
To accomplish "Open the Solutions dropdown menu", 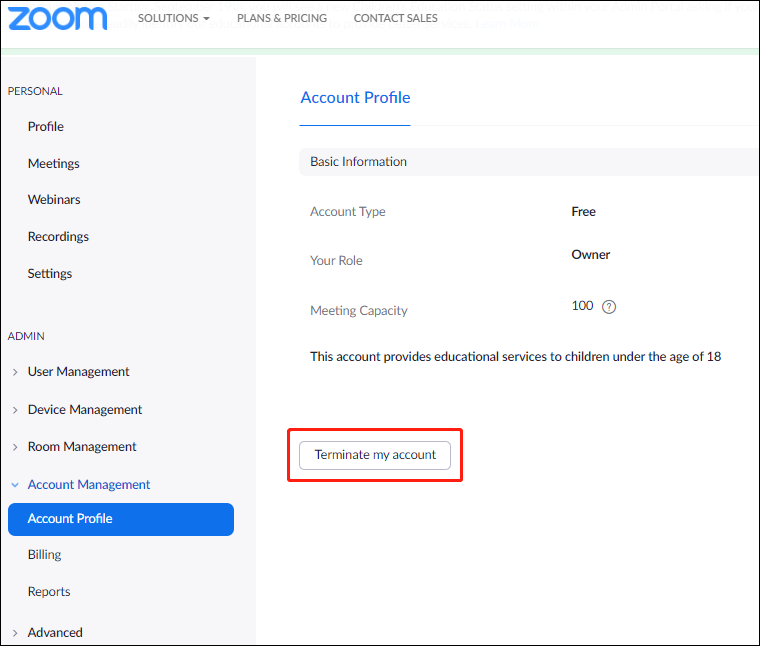I will pos(174,18).
